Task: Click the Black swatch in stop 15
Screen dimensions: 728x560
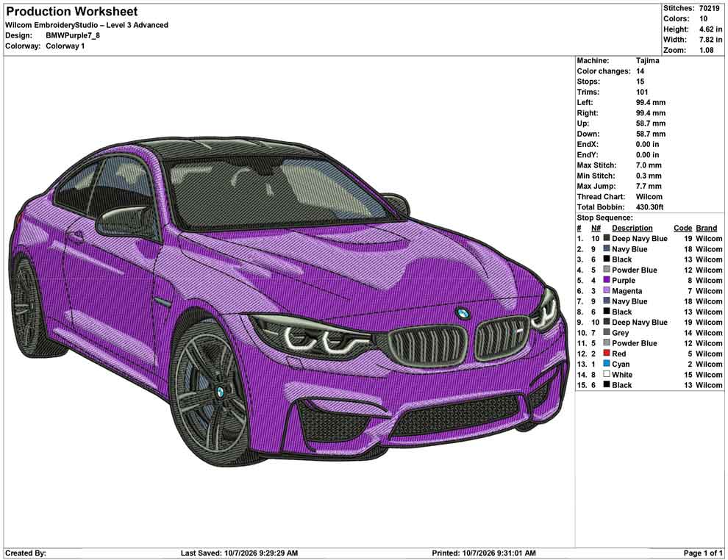Action: [607, 384]
